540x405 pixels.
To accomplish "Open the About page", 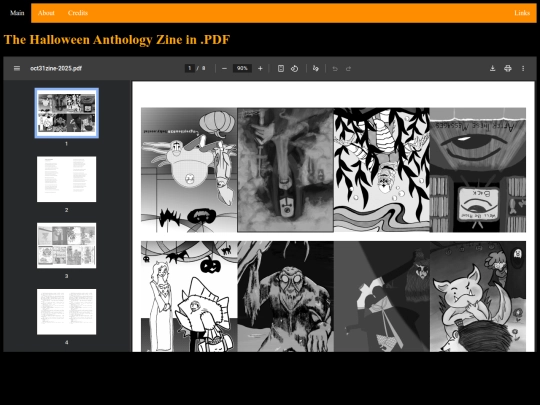I will pyautogui.click(x=46, y=13).
